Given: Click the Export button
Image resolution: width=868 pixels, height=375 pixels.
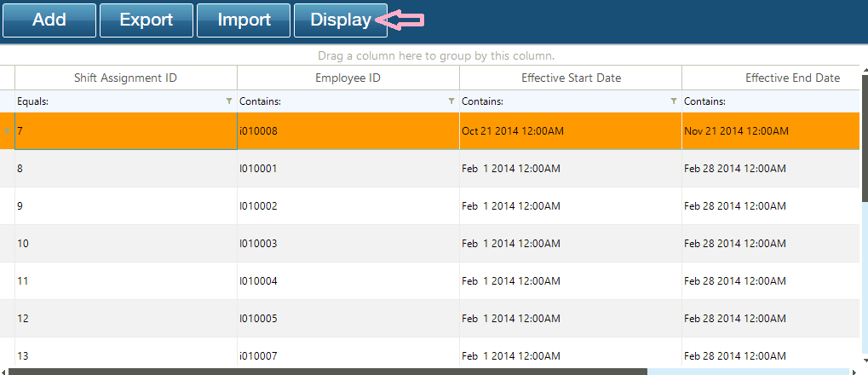Looking at the screenshot, I should (147, 20).
